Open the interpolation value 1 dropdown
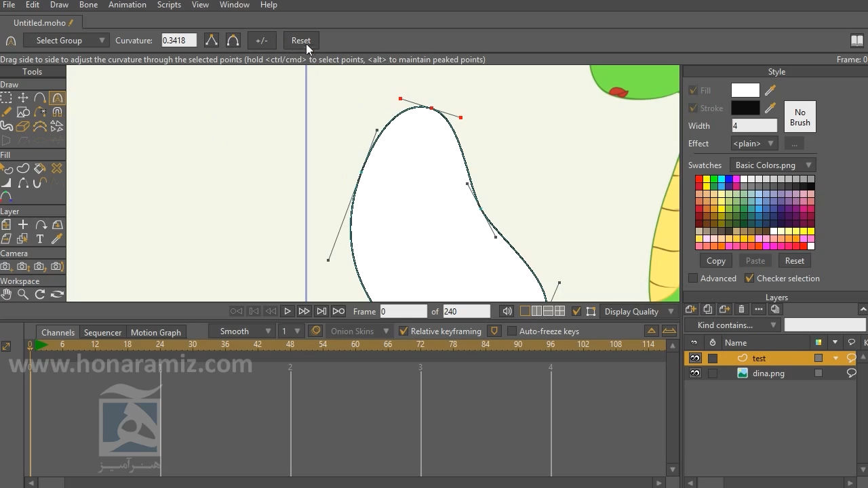 pyautogui.click(x=291, y=331)
